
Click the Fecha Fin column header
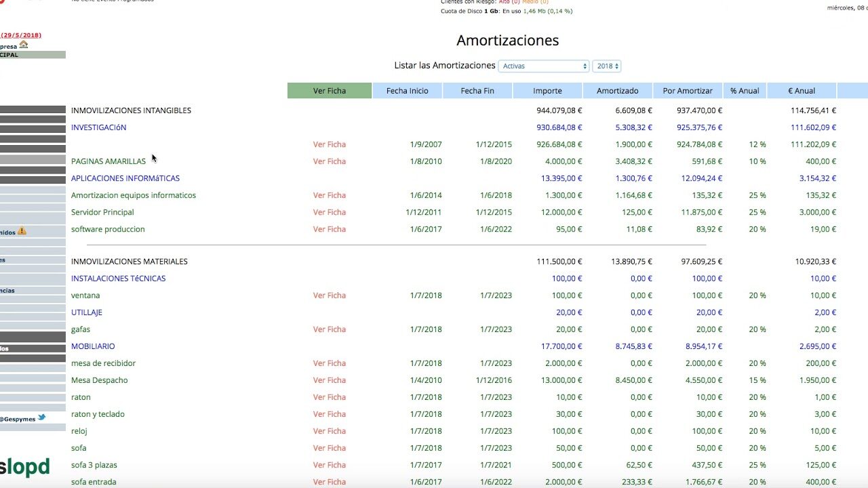[477, 91]
